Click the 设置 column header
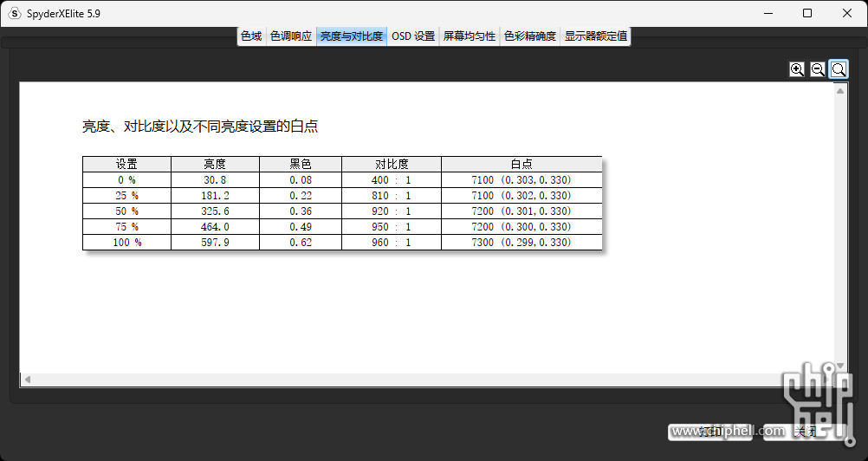Screen dimensions: 868x461 [x=126, y=164]
